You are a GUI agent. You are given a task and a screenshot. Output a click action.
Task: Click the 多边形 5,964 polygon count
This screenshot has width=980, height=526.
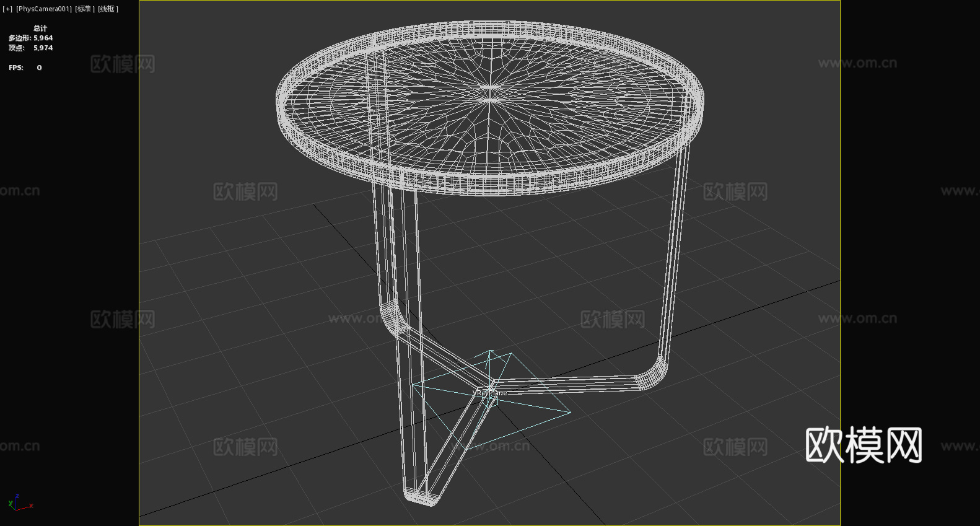tap(31, 38)
